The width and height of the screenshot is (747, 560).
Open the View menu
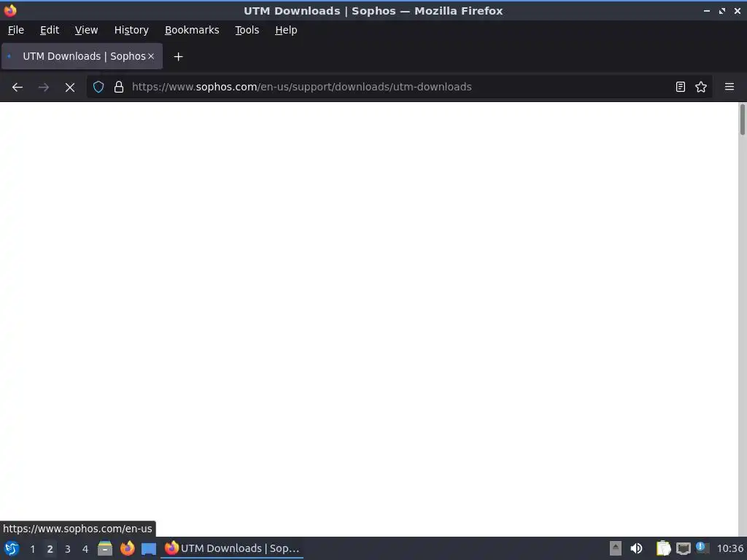click(x=86, y=30)
